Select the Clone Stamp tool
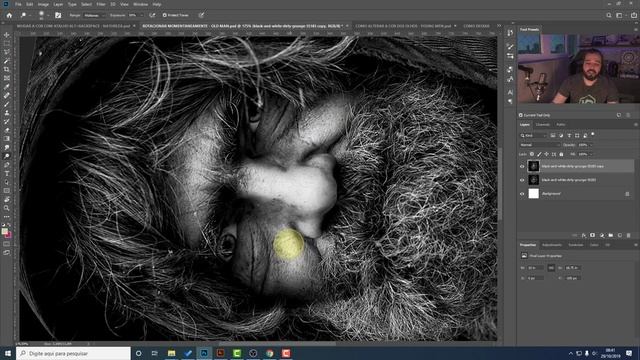Viewport: 640px width, 360px height. click(7, 113)
